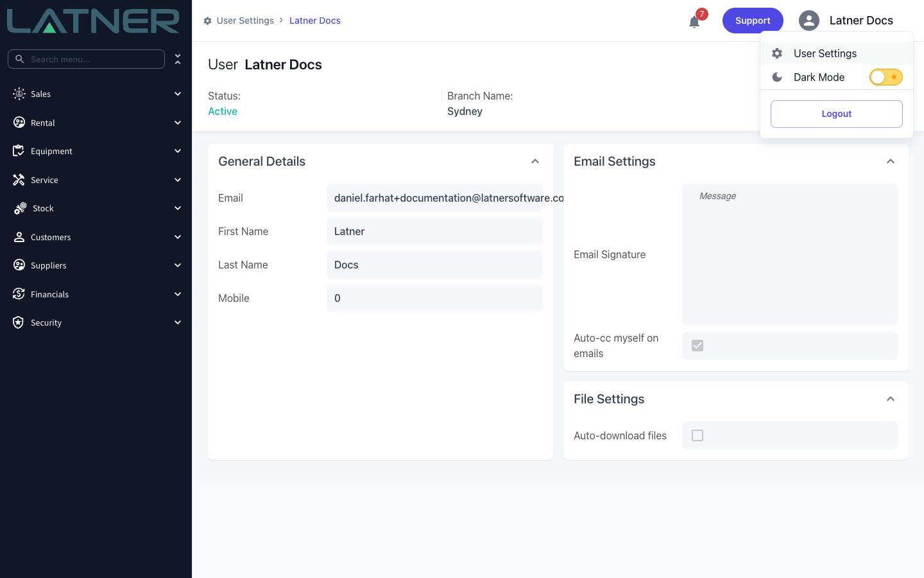This screenshot has height=578, width=924.
Task: Enable Auto-download files checkbox
Action: [697, 435]
